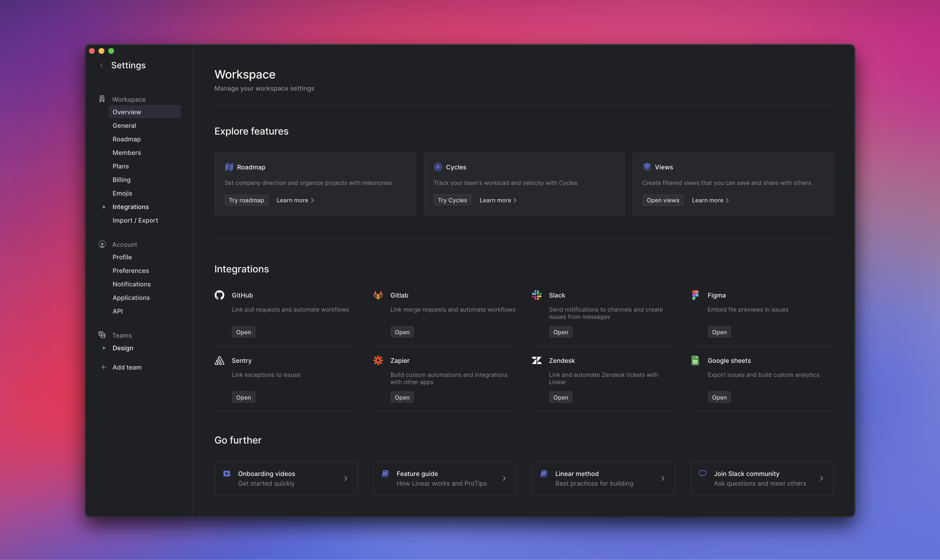
Task: Open the Onboarding videos card chevron
Action: pos(345,478)
